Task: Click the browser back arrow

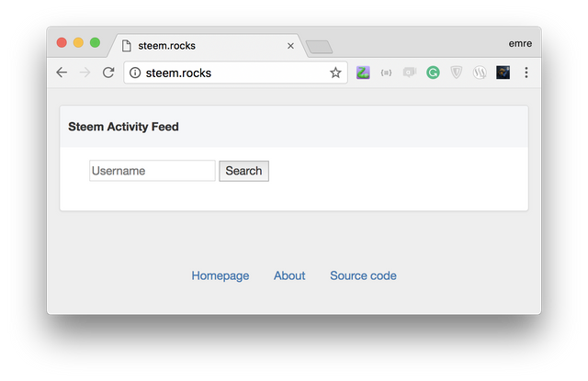Action: point(62,73)
